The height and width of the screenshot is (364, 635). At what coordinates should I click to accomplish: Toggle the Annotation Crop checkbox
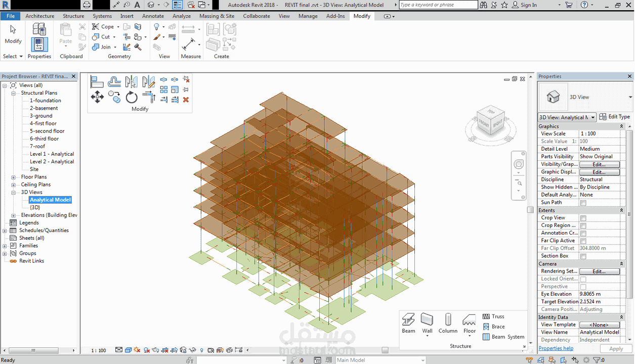click(x=583, y=233)
